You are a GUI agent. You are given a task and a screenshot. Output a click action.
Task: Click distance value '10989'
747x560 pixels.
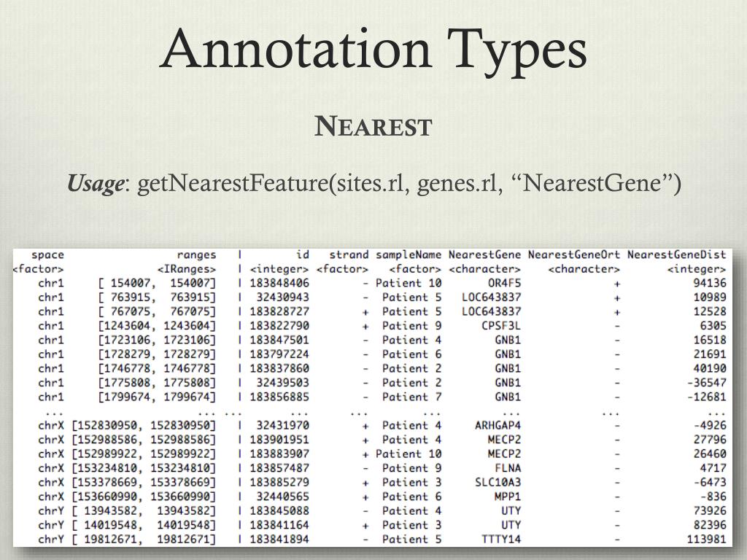pos(710,297)
